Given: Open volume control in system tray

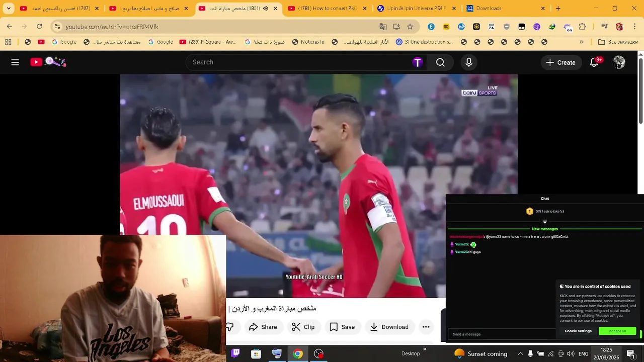Looking at the screenshot, I should (x=571, y=354).
